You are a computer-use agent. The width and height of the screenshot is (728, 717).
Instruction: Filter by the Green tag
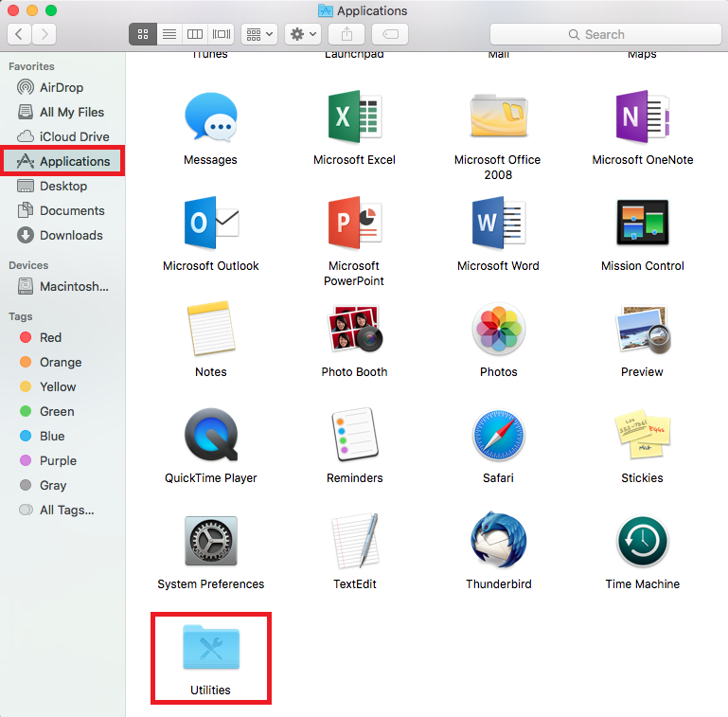click(62, 411)
